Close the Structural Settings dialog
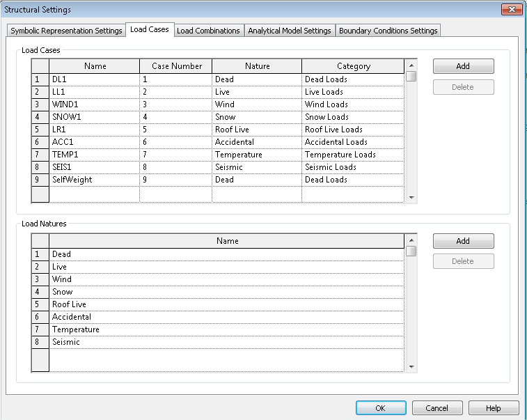The width and height of the screenshot is (527, 420). (512, 10)
